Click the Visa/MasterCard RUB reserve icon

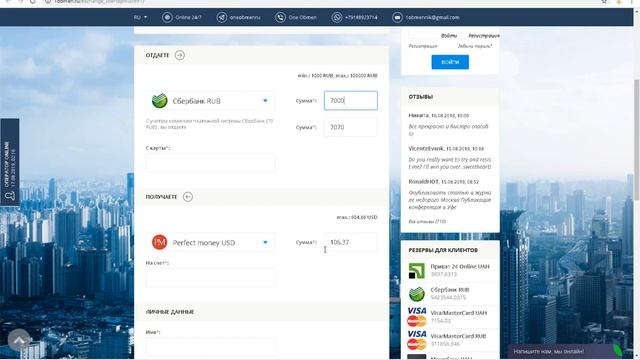pos(417,340)
